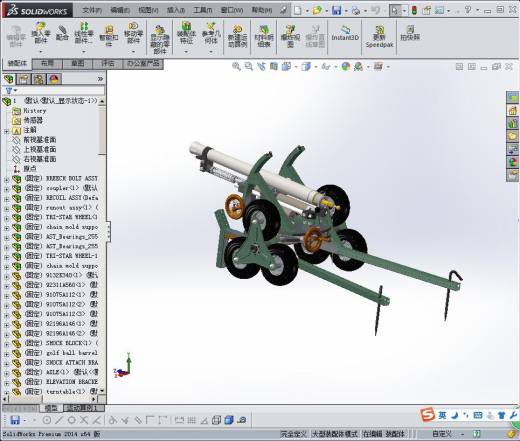The image size is (520, 441).
Task: Click the Apply Scene icon
Action: pyautogui.click(x=359, y=67)
